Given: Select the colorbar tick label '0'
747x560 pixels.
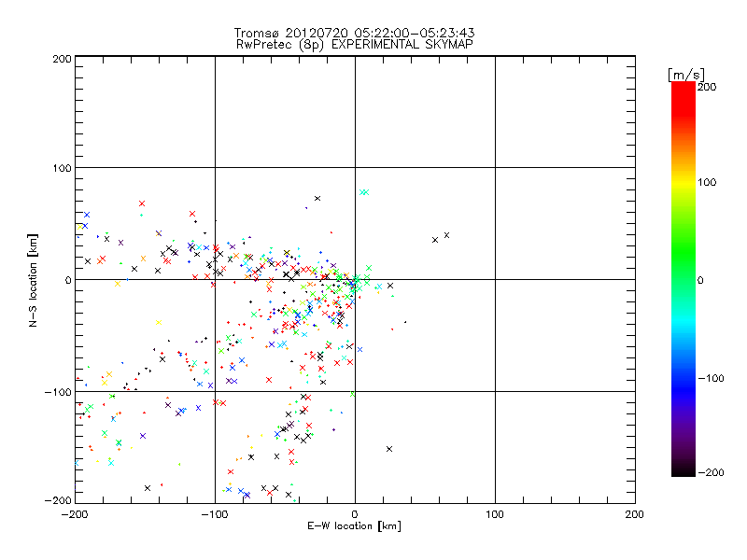Looking at the screenshot, I should coord(700,281).
